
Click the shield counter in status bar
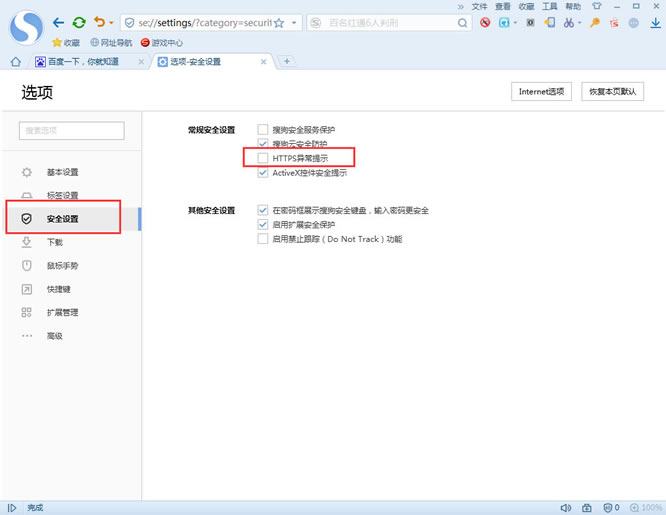611,508
